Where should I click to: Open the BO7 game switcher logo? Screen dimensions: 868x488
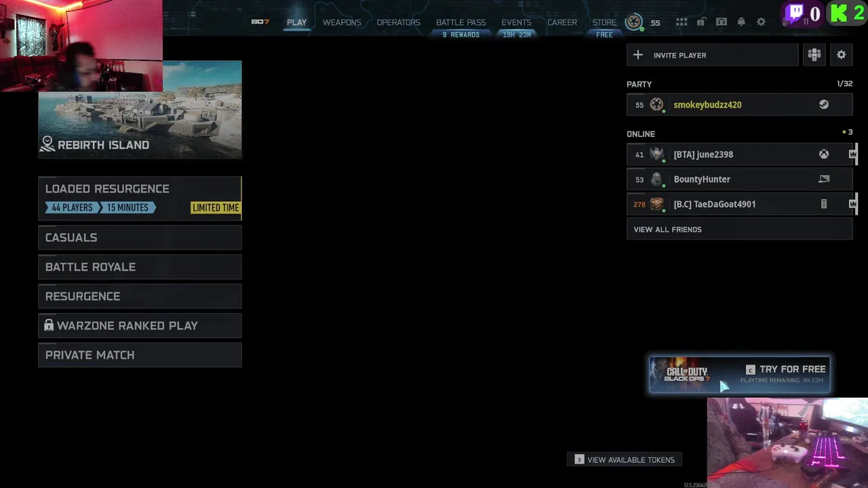pos(260,22)
